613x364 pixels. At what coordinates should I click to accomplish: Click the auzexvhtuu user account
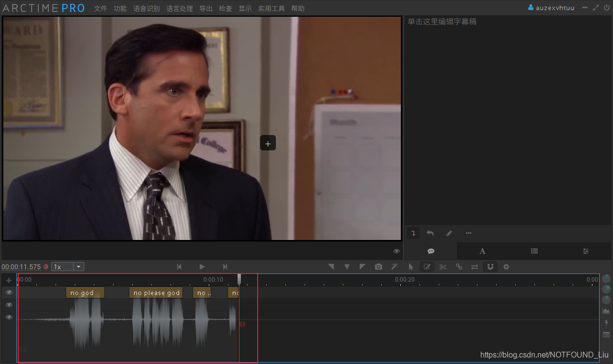pos(551,8)
